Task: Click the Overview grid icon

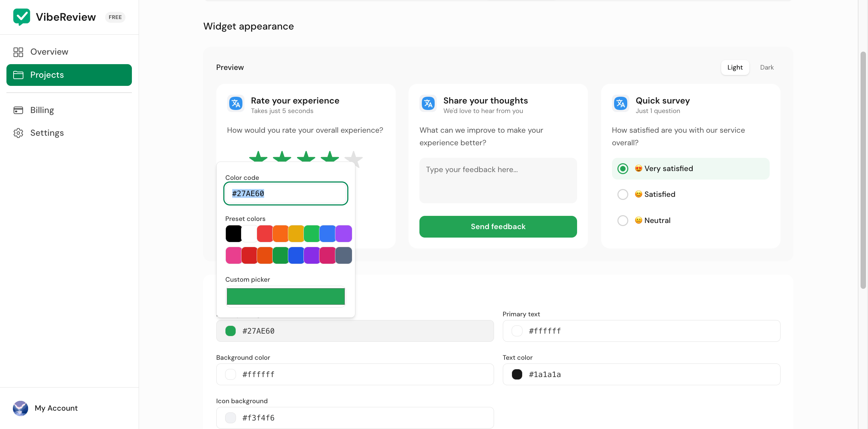Action: pyautogui.click(x=18, y=52)
